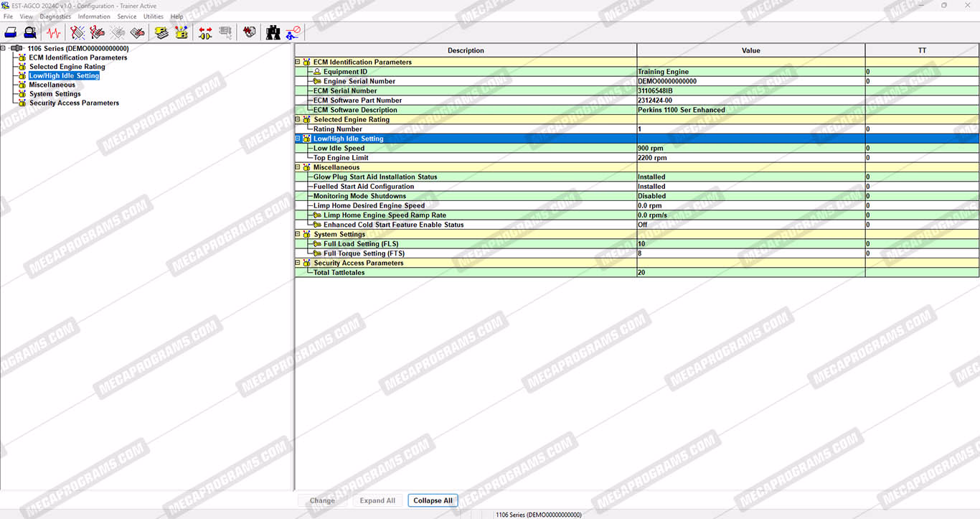Select Security Access Parameters in left tree
Image resolution: width=980 pixels, height=519 pixels.
click(x=74, y=103)
